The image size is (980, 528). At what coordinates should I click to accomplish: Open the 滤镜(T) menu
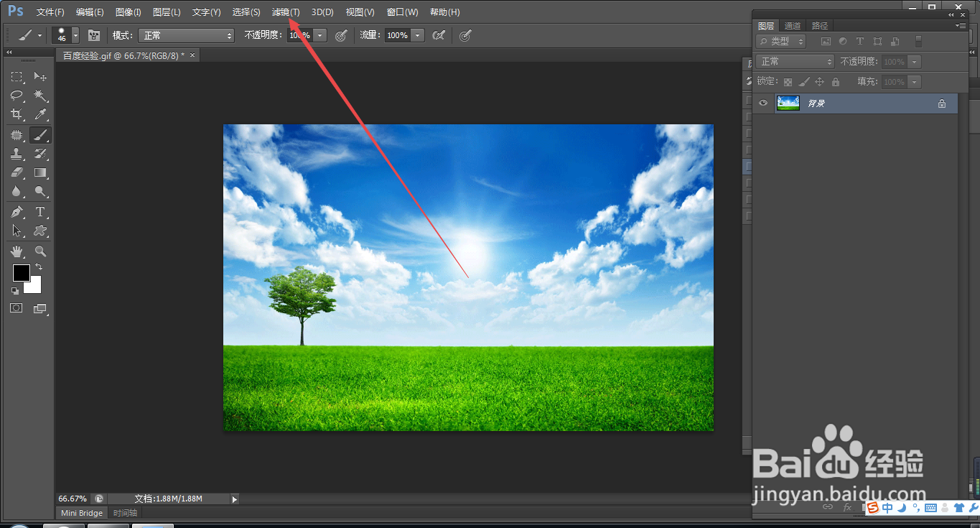286,12
